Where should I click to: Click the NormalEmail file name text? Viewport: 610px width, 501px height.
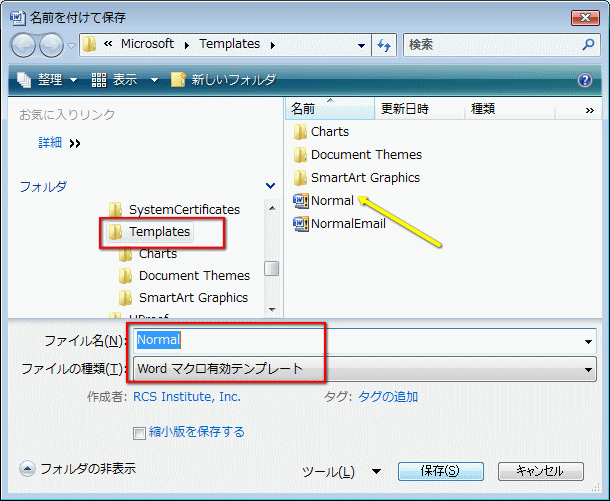coord(348,224)
